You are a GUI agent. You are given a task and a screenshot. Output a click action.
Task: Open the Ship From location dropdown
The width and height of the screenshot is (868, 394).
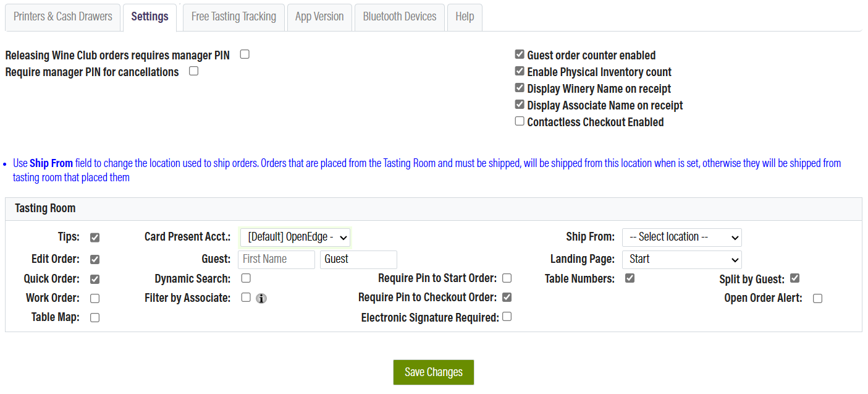coord(681,237)
